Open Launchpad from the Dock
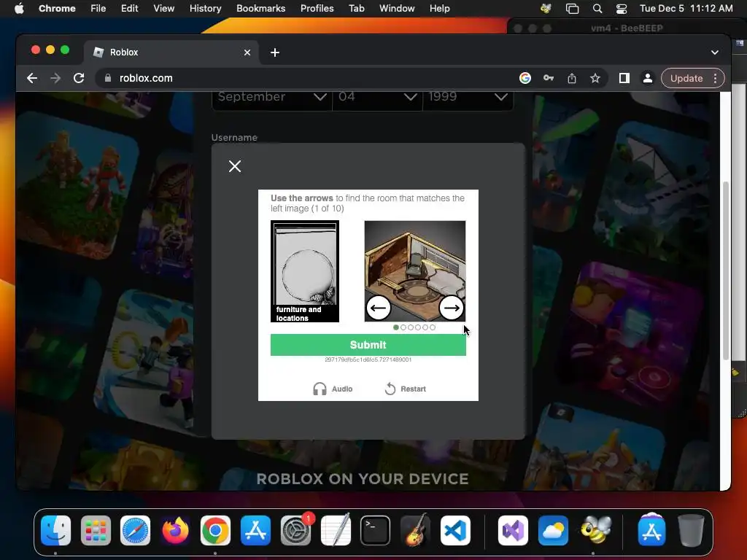The width and height of the screenshot is (747, 560). coord(96,530)
